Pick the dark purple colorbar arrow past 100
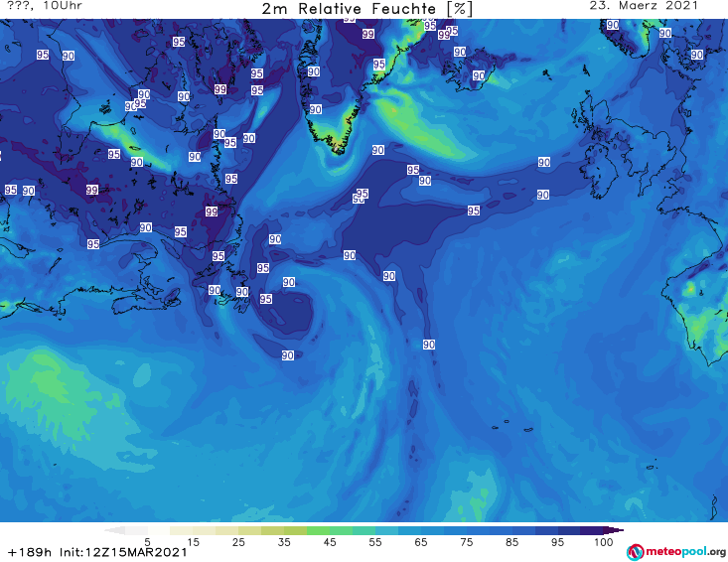Viewport: 728px width, 562px height. [614, 530]
